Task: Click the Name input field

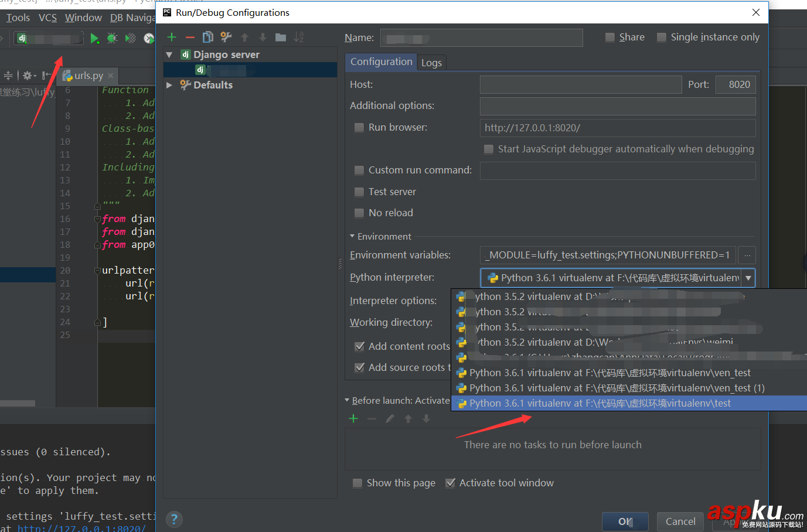Action: (x=482, y=37)
